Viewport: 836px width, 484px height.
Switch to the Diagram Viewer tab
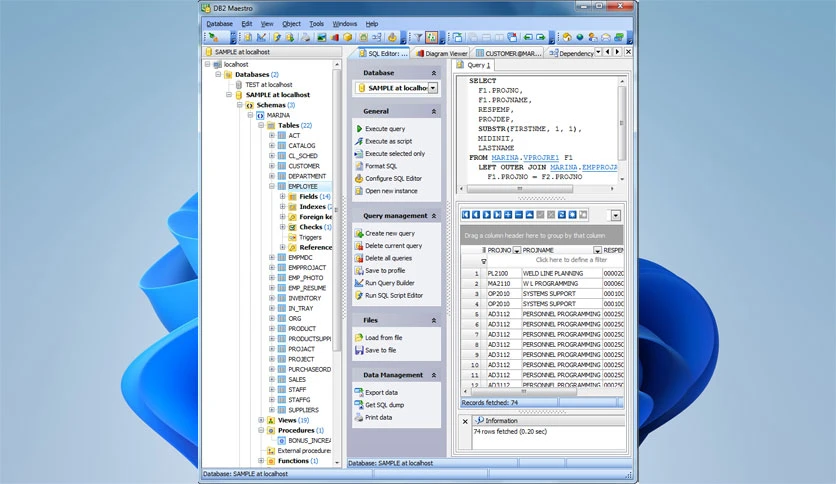442,53
